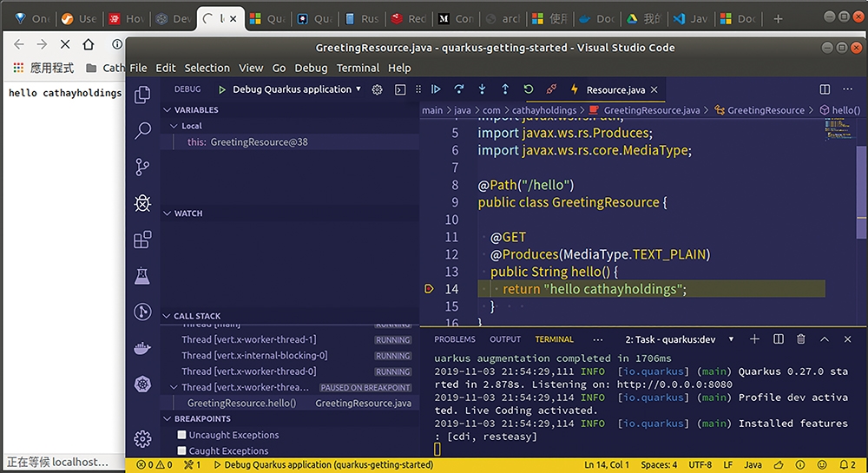Open the Selection menu
868x473 pixels.
[x=207, y=68]
